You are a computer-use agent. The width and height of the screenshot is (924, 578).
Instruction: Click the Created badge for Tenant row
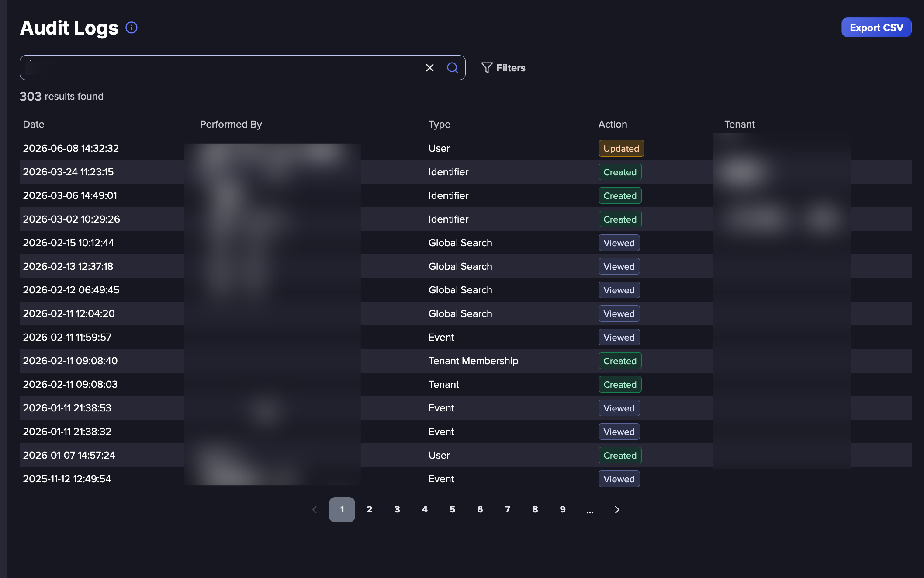pyautogui.click(x=620, y=384)
